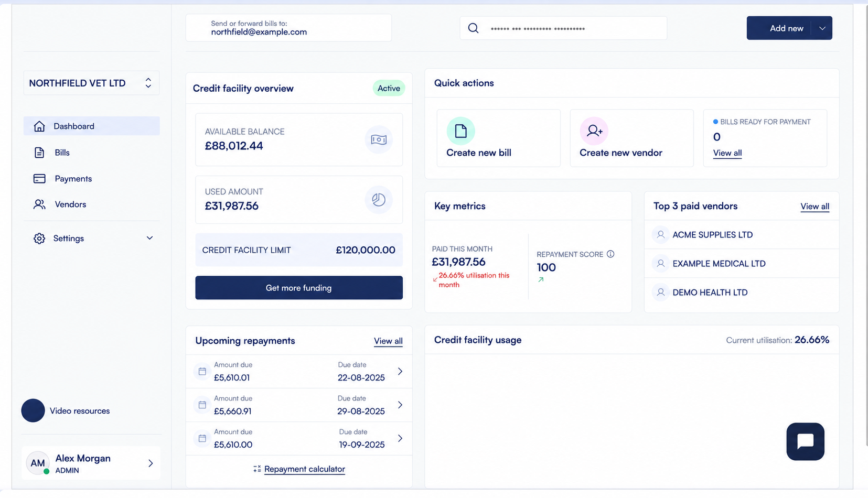Click the Dashboard home icon

tap(39, 126)
